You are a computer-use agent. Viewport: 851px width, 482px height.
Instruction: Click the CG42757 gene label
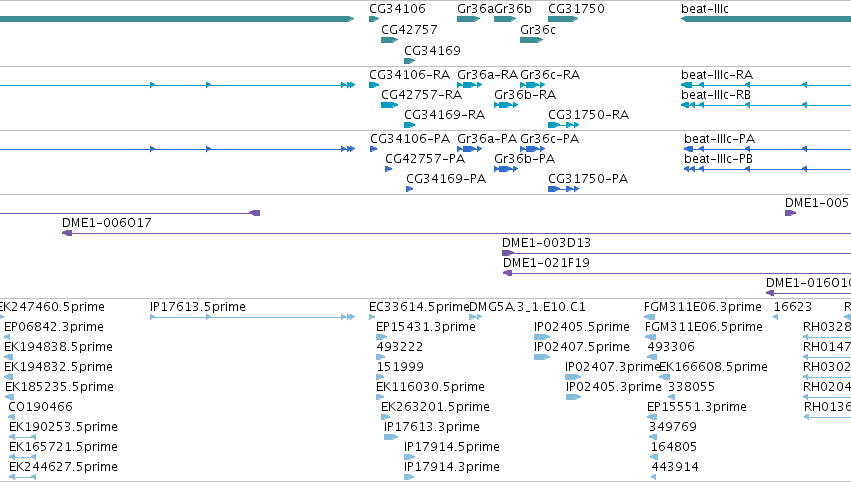click(x=409, y=29)
